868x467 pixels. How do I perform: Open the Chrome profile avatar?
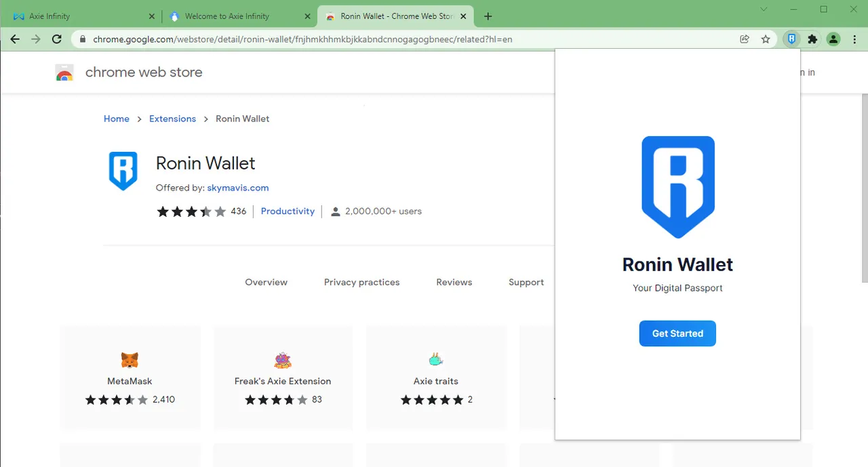833,39
